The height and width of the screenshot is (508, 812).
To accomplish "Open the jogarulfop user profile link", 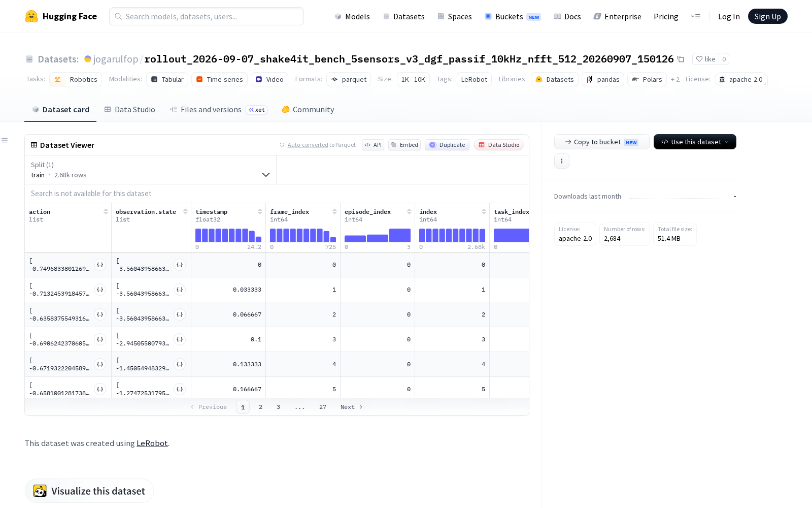I will click(115, 59).
